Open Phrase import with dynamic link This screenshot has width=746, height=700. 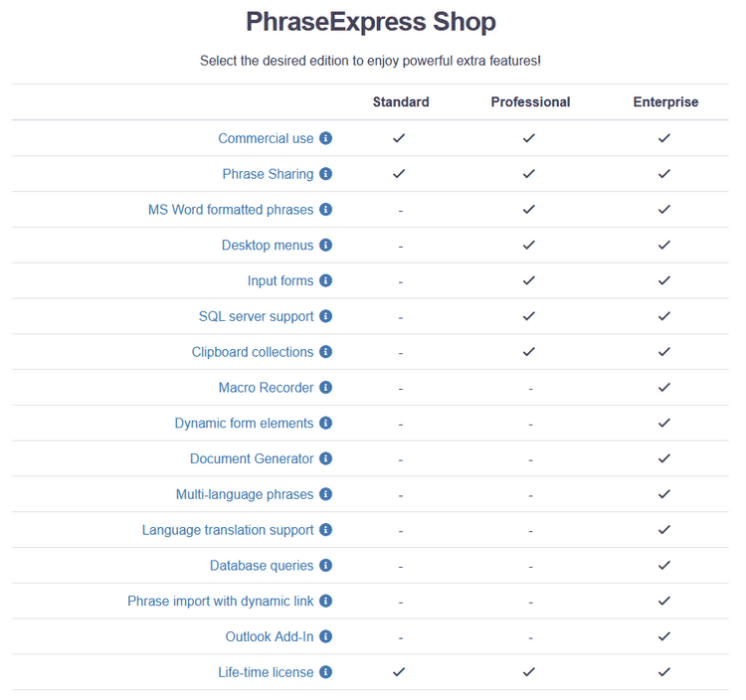[220, 602]
